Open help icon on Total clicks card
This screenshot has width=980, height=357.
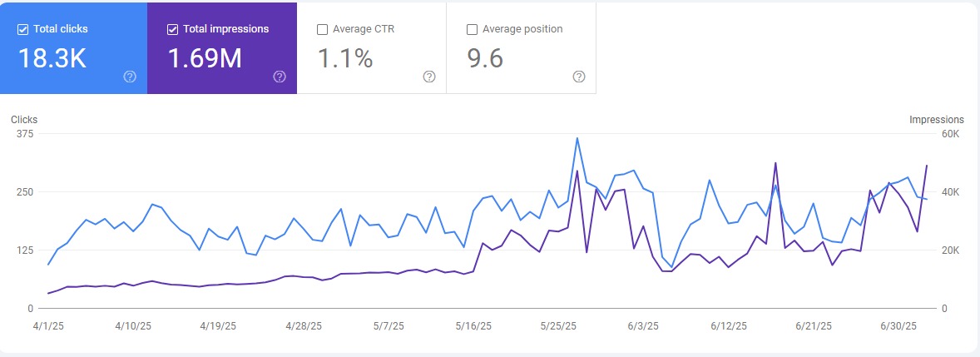click(130, 77)
